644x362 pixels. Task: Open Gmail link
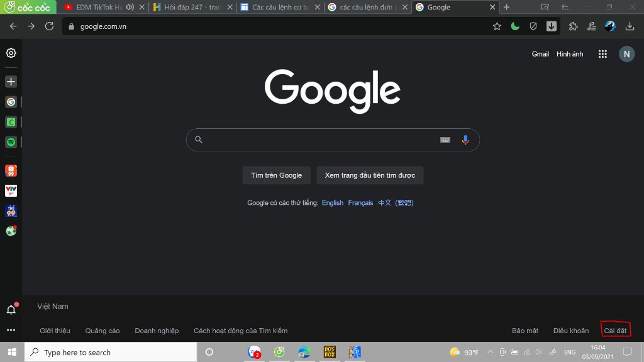[540, 54]
